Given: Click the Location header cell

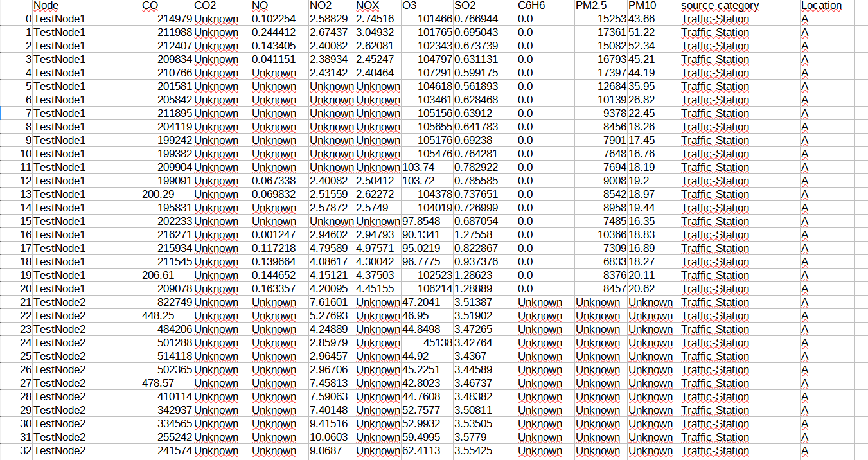Looking at the screenshot, I should [x=826, y=6].
